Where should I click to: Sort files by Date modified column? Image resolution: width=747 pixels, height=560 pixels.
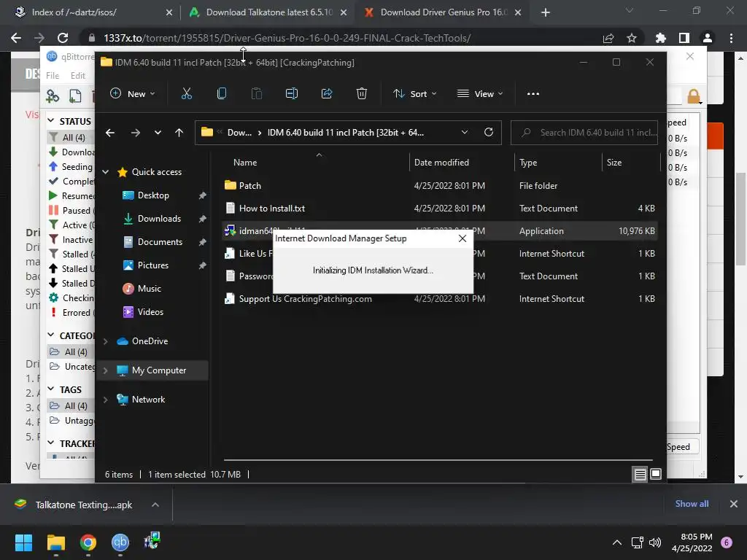click(441, 163)
